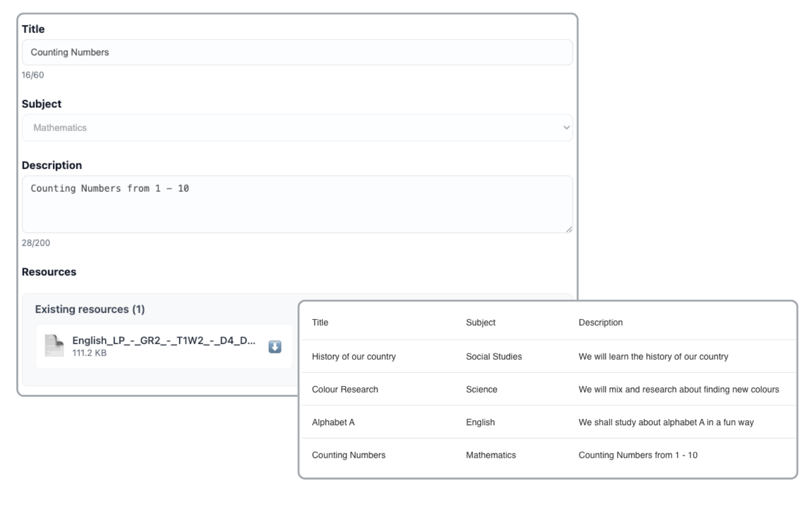Select the Counting Numbers row in the table

pos(349,455)
